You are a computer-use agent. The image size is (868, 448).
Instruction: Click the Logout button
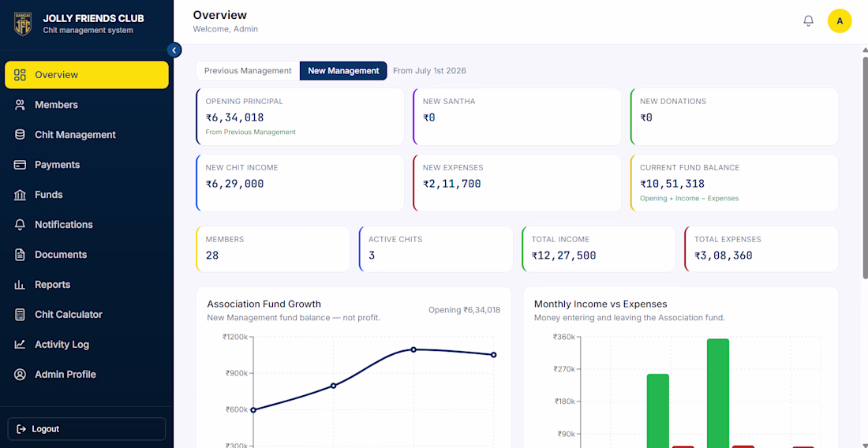click(87, 428)
